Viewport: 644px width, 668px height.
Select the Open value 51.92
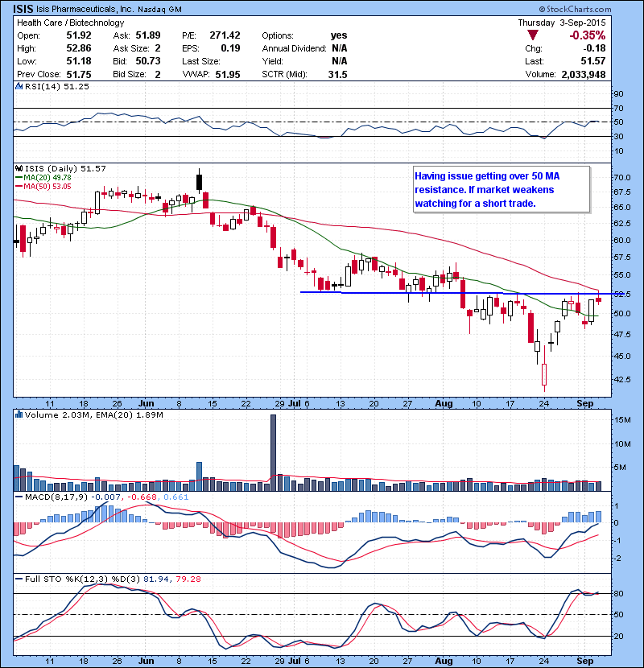click(x=79, y=35)
